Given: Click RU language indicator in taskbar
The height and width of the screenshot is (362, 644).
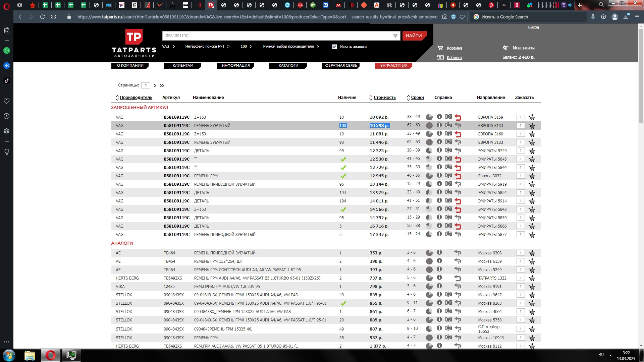Looking at the screenshot, I should tap(601, 355).
